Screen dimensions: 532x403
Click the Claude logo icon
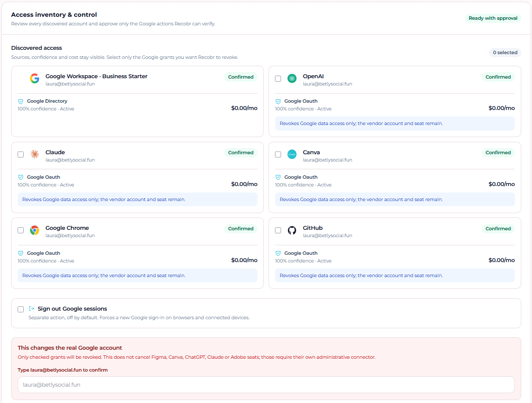click(35, 154)
